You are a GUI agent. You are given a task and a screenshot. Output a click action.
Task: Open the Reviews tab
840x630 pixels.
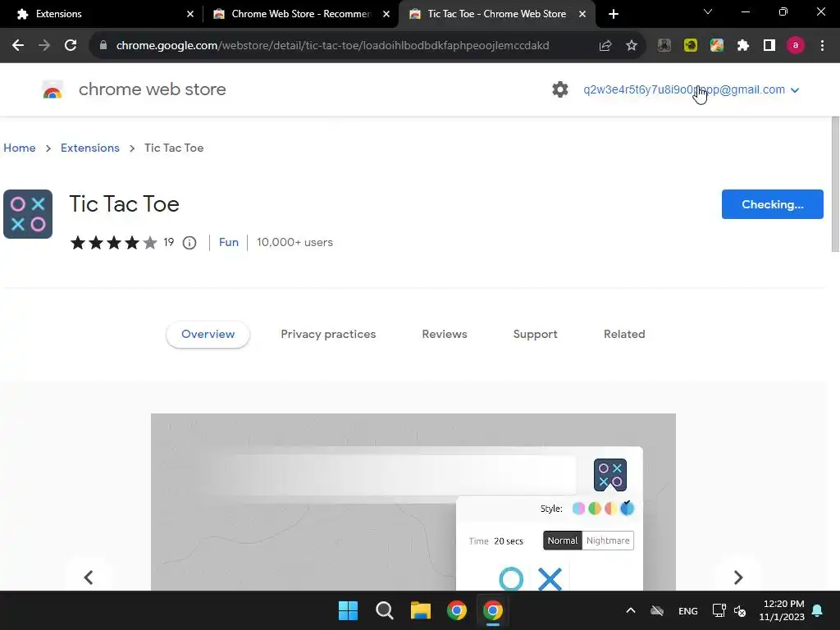[445, 335]
